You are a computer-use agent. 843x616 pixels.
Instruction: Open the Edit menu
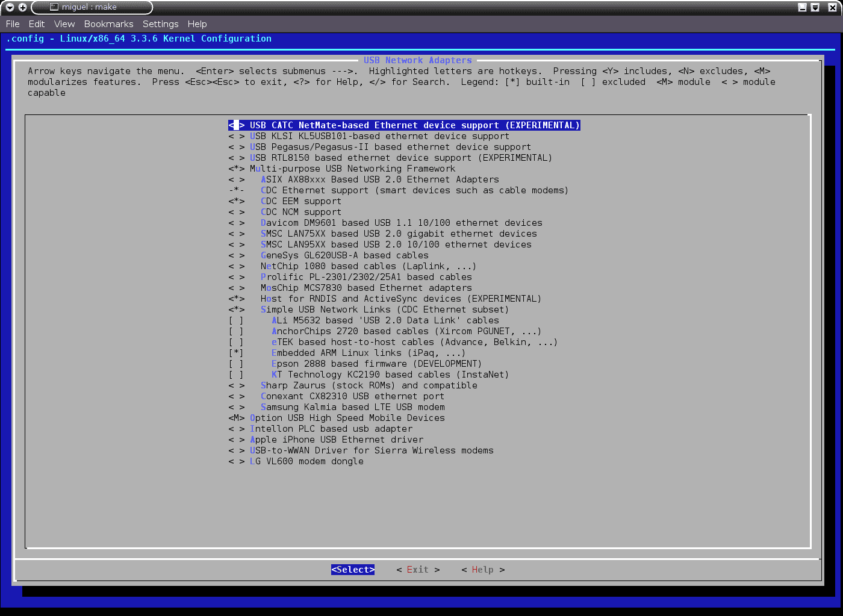(x=37, y=24)
